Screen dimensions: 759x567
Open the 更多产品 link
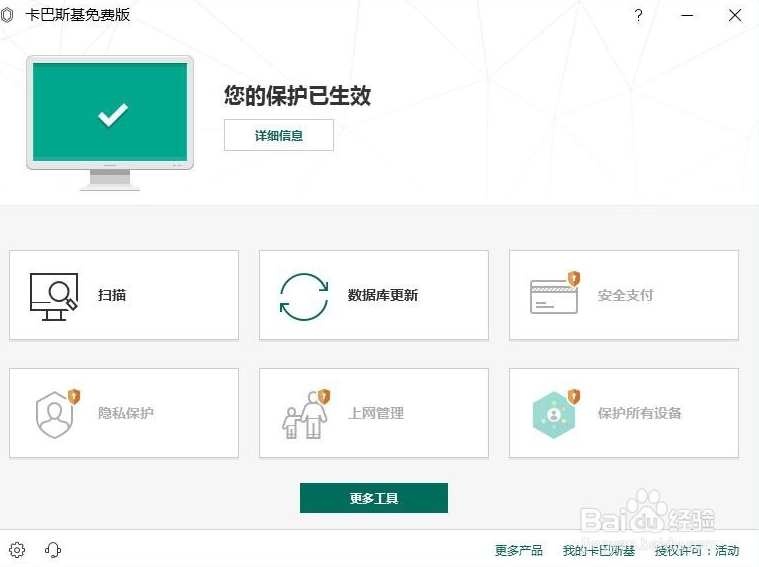(x=518, y=550)
